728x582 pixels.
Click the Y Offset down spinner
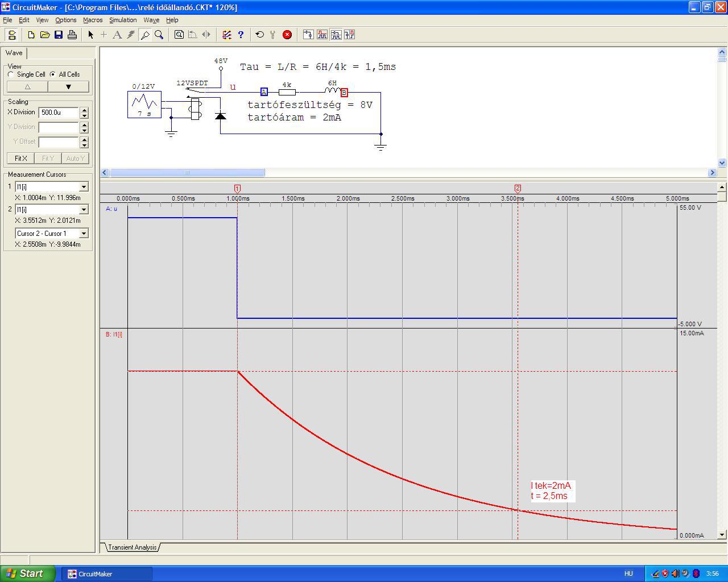(84, 145)
